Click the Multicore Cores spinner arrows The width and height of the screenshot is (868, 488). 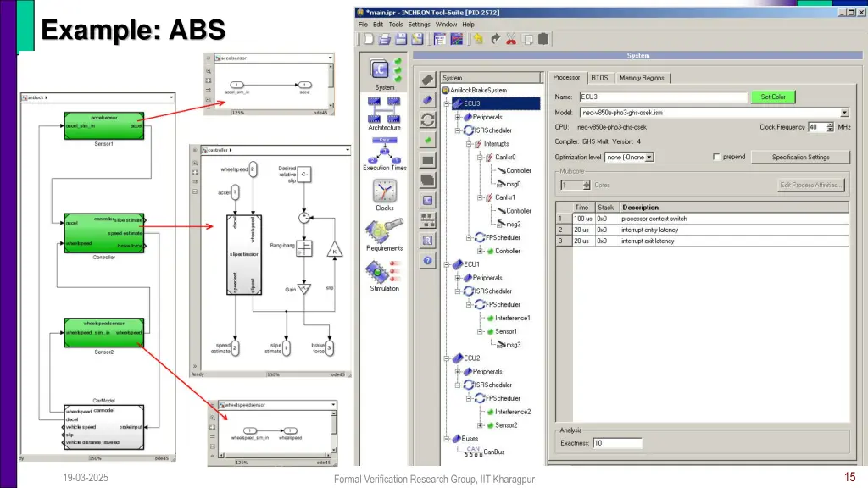click(x=587, y=186)
